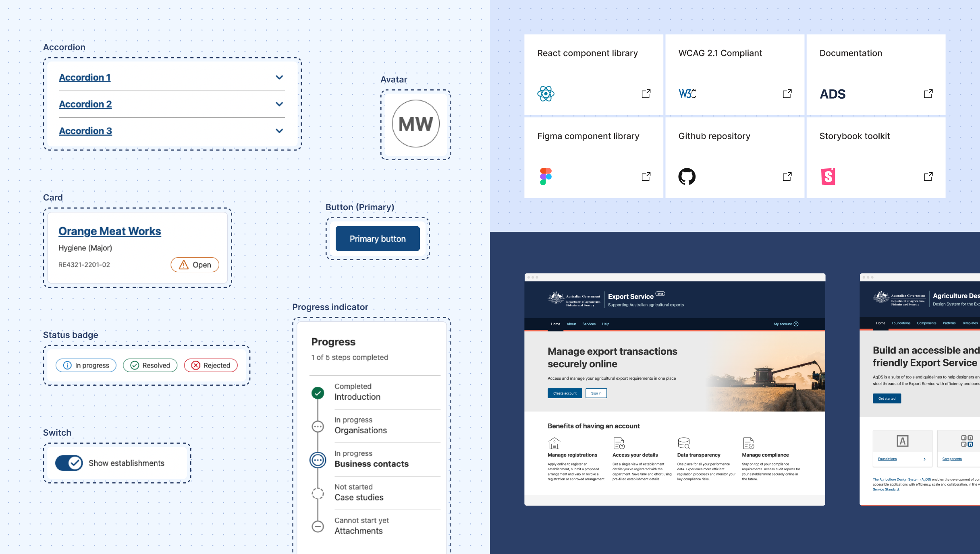The height and width of the screenshot is (554, 980).
Task: Select the completed Introduction step checkmark
Action: point(318,393)
